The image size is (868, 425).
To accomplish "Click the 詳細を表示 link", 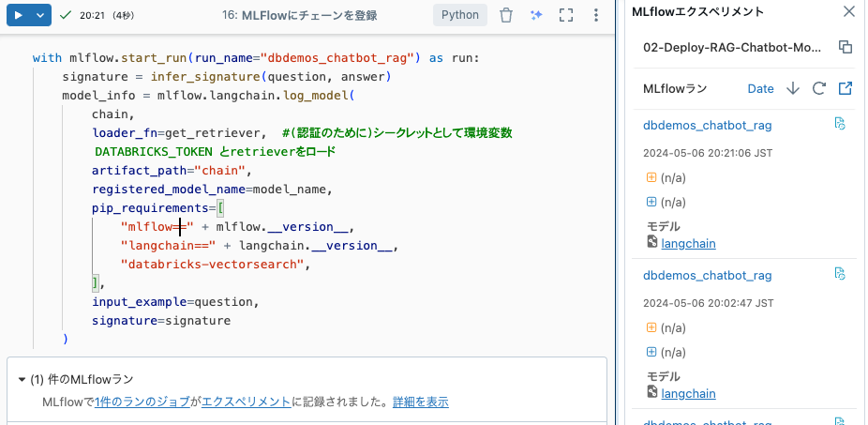I will point(420,402).
